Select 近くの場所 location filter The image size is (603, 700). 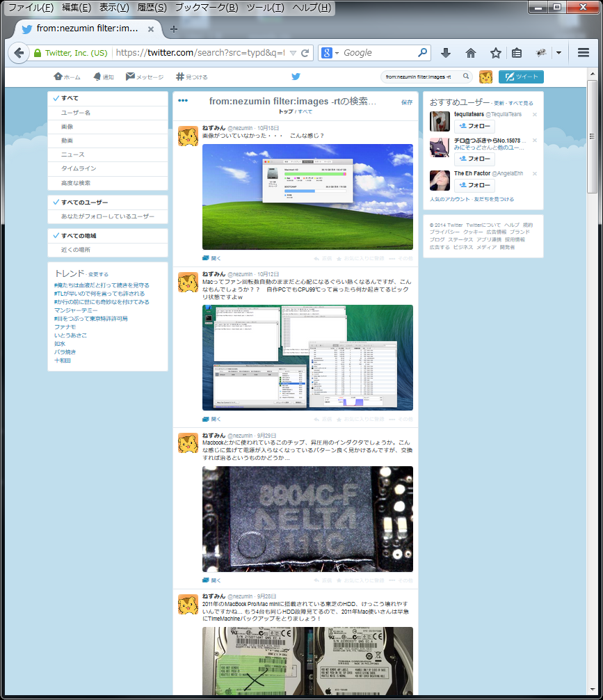coord(108,250)
